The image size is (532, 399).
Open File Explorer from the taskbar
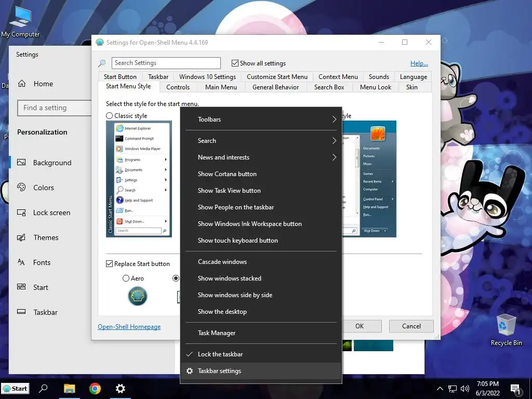[x=70, y=389]
